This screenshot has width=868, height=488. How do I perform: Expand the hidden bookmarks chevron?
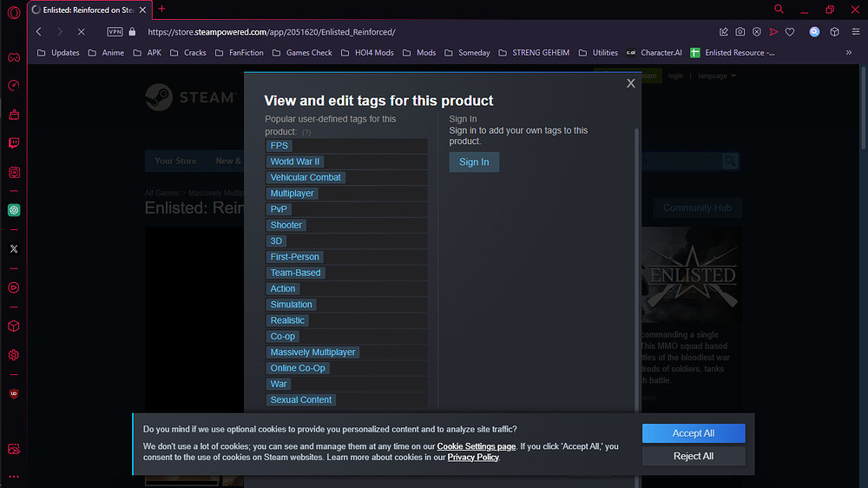coord(849,53)
